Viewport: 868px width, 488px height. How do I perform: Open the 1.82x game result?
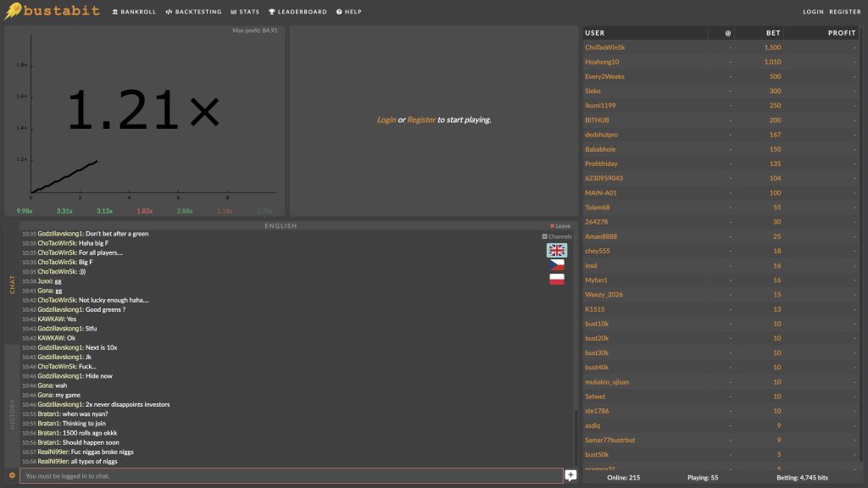click(x=144, y=211)
